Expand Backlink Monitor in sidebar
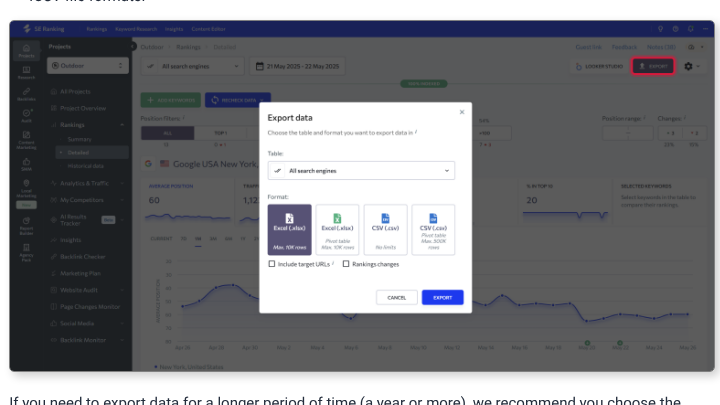This screenshot has height=405, width=720. 122,340
